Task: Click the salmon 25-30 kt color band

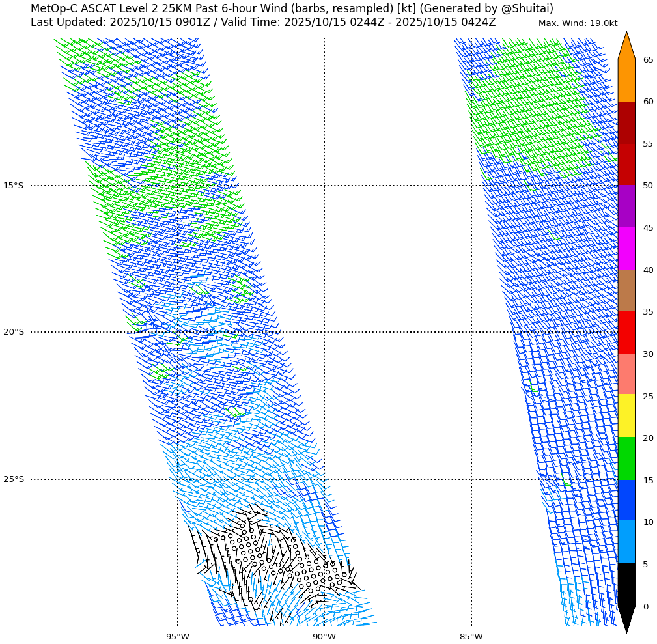Action: 626,374
